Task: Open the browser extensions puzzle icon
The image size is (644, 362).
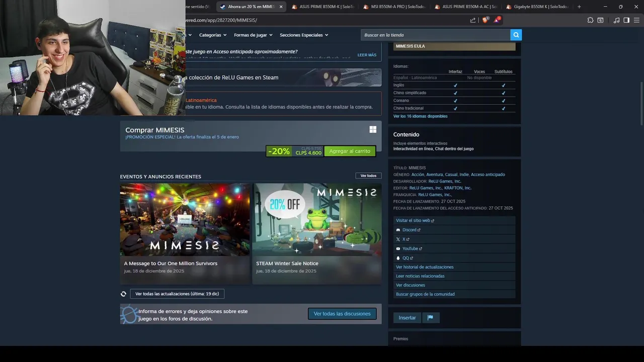Action: [x=590, y=20]
